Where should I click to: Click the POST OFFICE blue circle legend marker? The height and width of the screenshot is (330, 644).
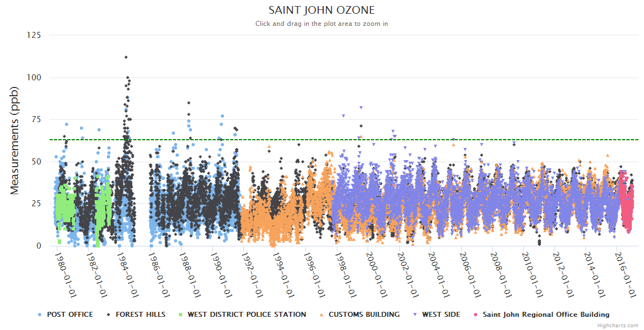coord(40,315)
